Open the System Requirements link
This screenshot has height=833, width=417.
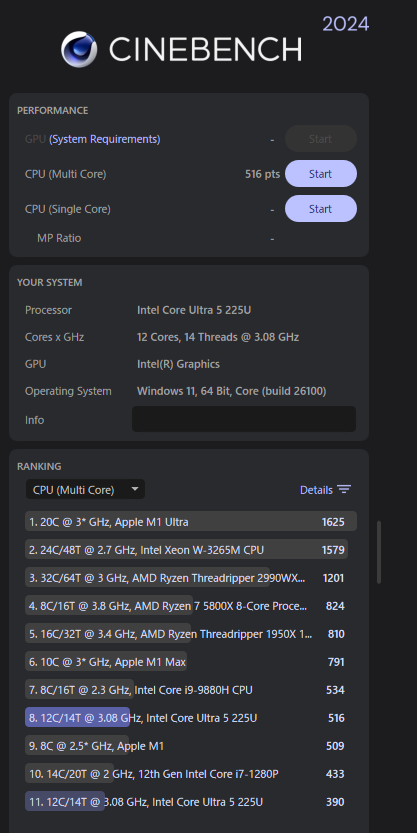pyautogui.click(x=105, y=139)
